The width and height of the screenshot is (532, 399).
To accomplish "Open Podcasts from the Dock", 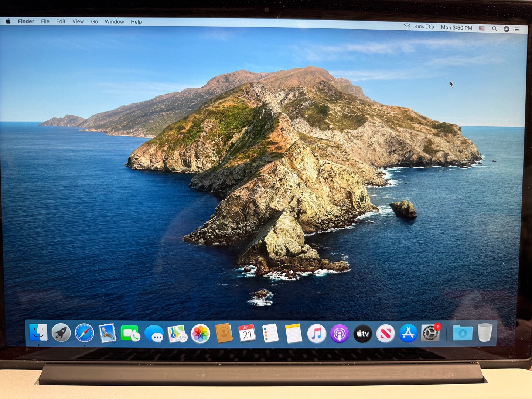I will [340, 334].
